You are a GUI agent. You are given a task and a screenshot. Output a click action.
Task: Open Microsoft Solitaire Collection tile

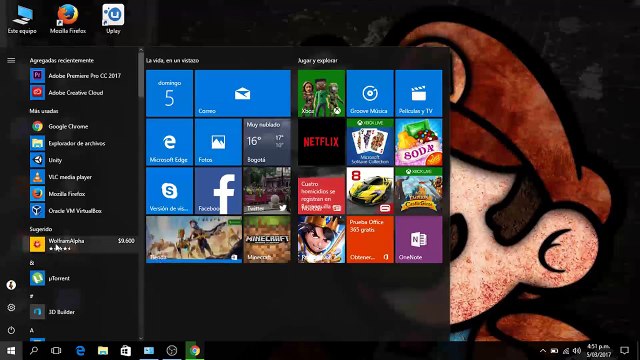coord(370,142)
